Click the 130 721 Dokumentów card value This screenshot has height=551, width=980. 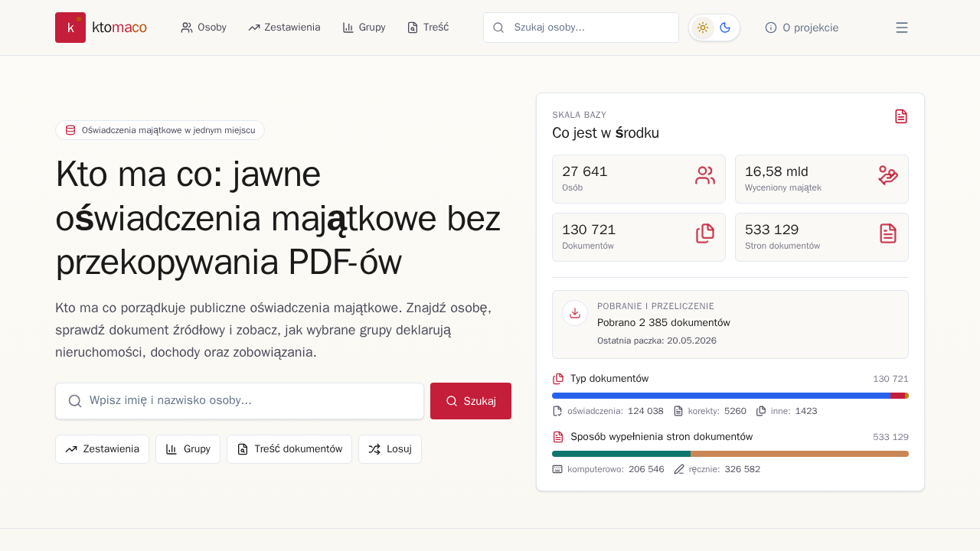tap(589, 230)
